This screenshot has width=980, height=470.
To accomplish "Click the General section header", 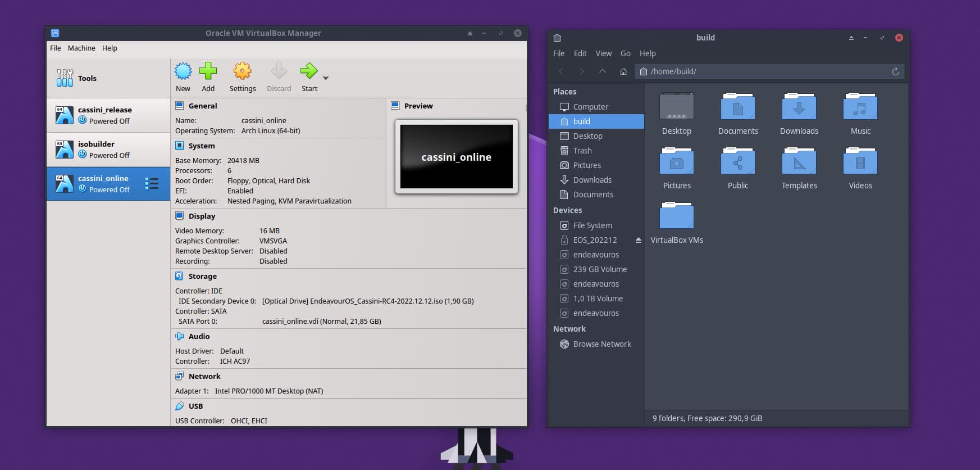I will pyautogui.click(x=203, y=106).
